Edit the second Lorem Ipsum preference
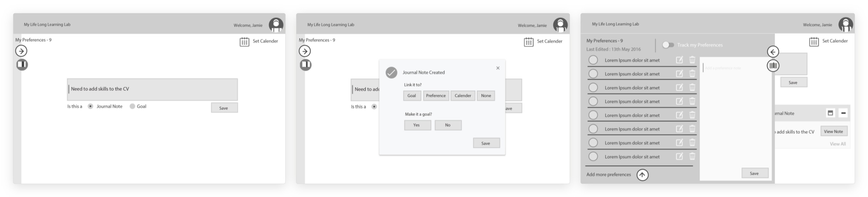868x197 pixels. click(680, 73)
